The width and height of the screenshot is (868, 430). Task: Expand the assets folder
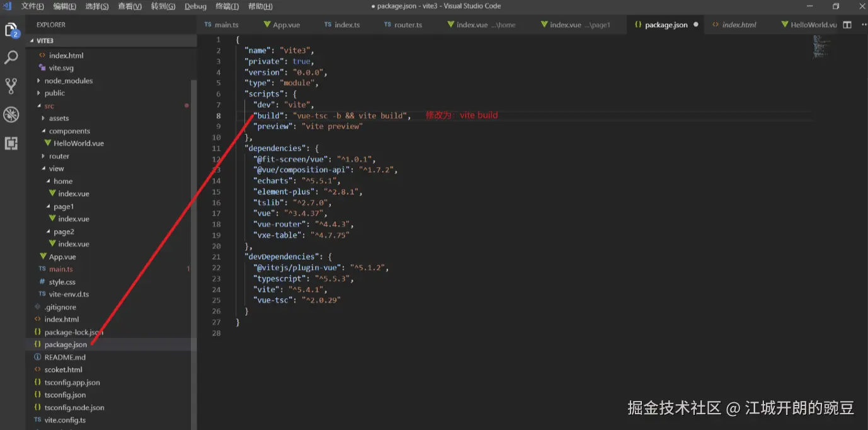point(59,118)
